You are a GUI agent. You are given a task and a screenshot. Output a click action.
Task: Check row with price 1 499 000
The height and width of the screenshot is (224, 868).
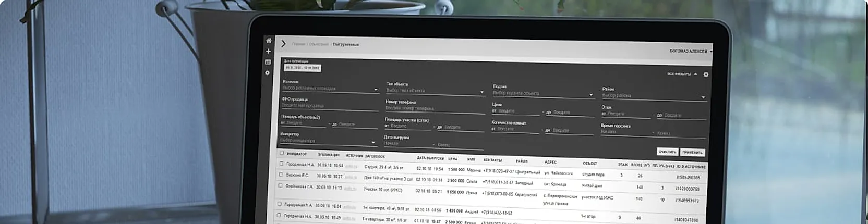coord(280,204)
